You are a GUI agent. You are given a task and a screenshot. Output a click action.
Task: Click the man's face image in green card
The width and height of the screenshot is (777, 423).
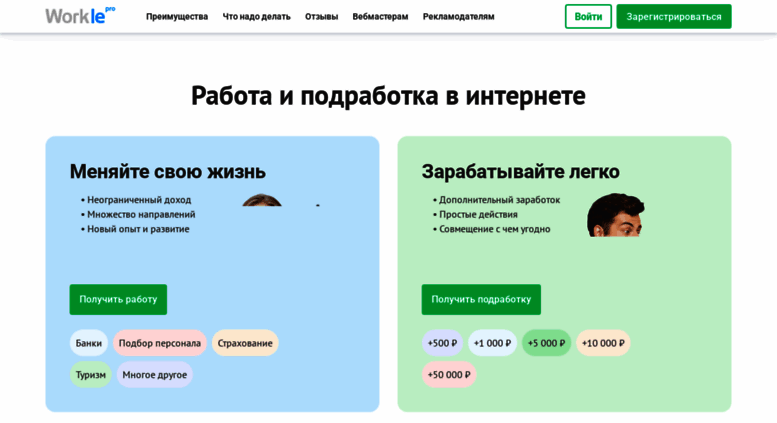point(616,215)
